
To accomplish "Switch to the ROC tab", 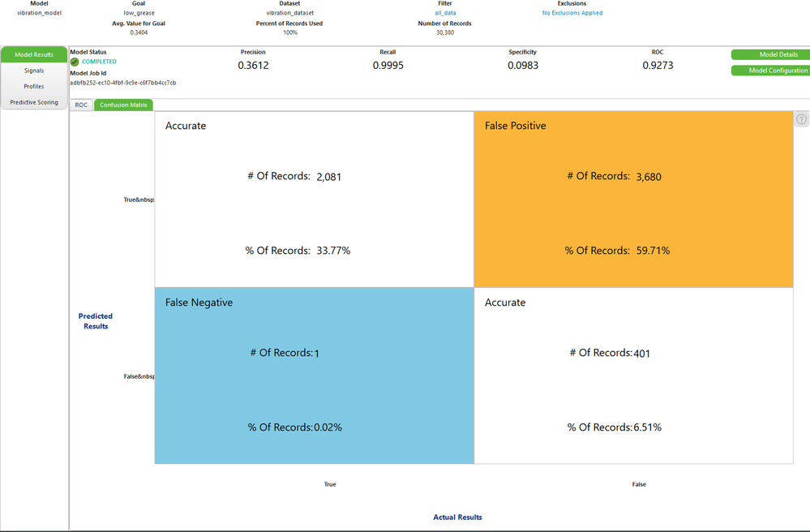I will pyautogui.click(x=81, y=105).
